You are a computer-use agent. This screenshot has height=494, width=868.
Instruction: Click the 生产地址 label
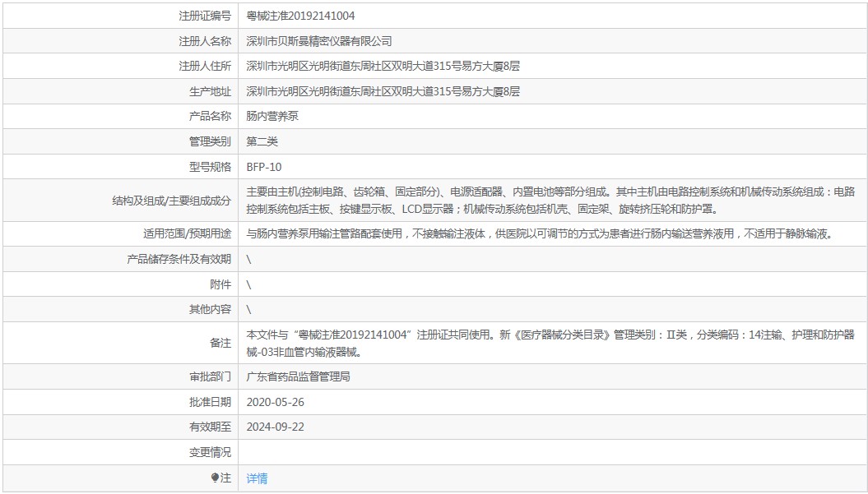(211, 92)
